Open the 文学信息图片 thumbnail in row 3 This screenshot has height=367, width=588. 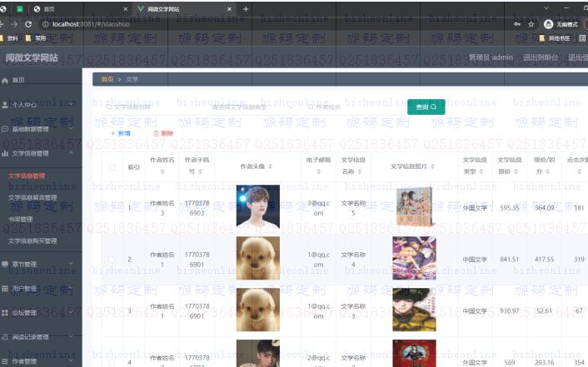[414, 310]
